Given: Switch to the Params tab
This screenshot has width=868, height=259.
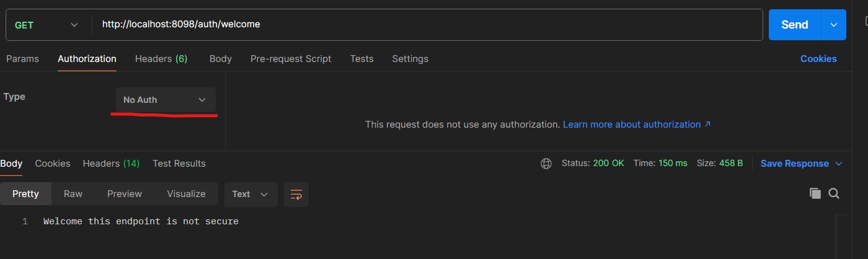Looking at the screenshot, I should (22, 59).
